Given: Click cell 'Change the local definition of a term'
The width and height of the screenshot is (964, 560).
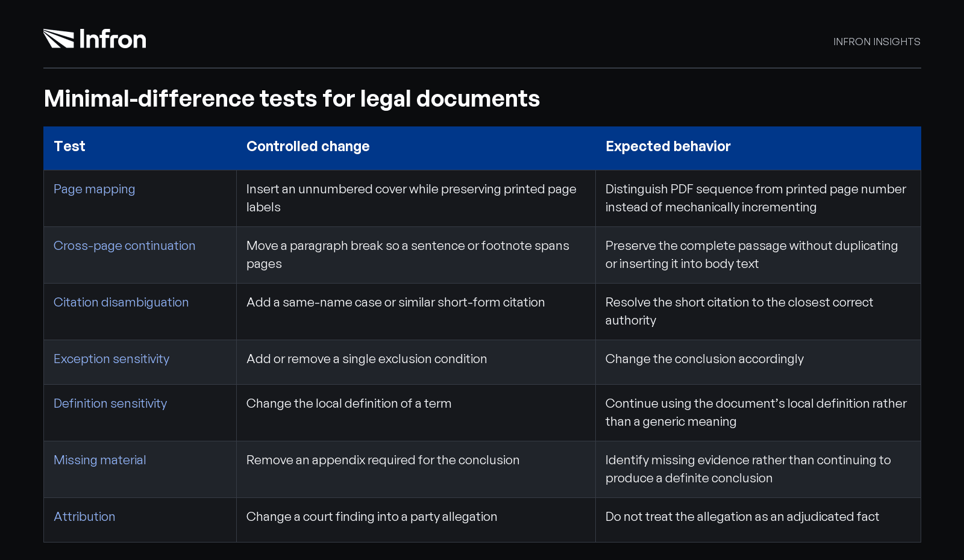Looking at the screenshot, I should click(x=416, y=412).
